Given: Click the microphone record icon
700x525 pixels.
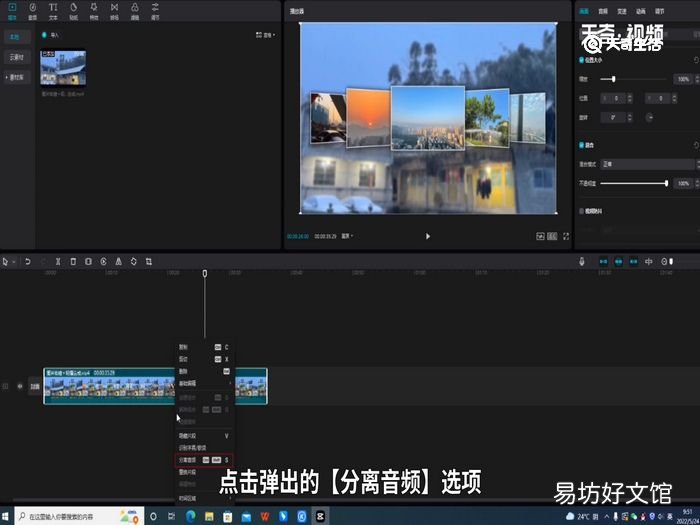Looking at the screenshot, I should (582, 262).
